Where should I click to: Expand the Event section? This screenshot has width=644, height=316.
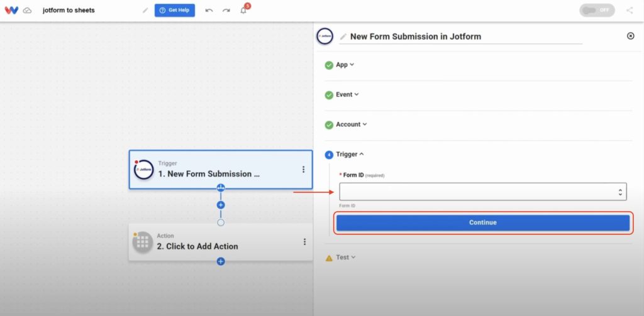pos(347,94)
